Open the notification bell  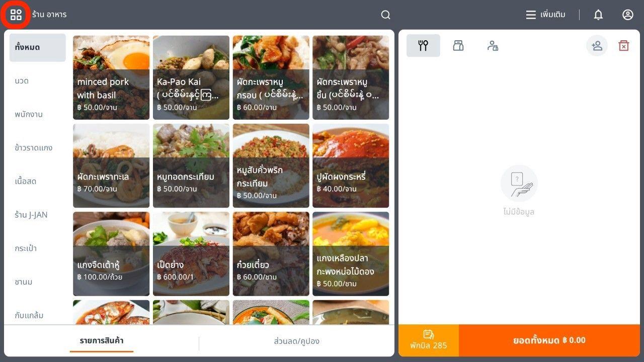pyautogui.click(x=598, y=15)
